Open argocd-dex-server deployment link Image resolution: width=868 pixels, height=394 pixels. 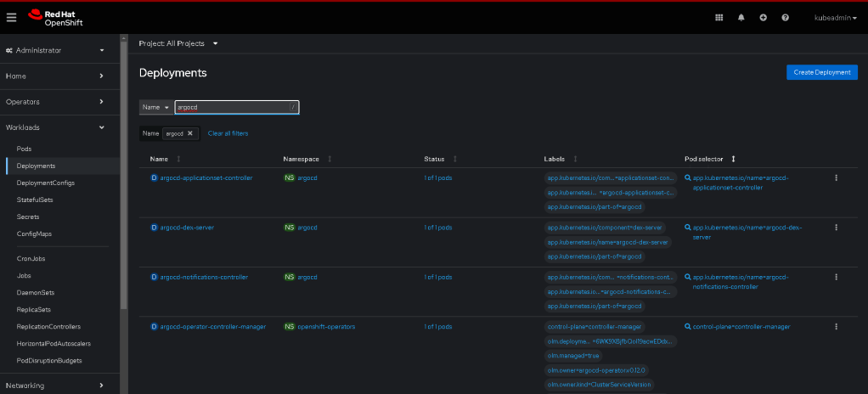(x=187, y=228)
